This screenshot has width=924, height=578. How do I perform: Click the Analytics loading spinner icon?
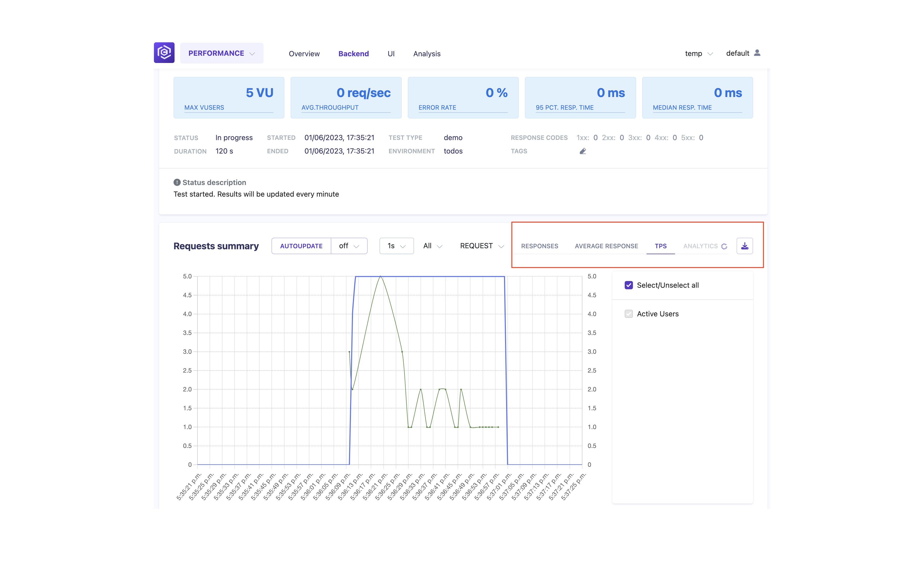[x=724, y=246]
